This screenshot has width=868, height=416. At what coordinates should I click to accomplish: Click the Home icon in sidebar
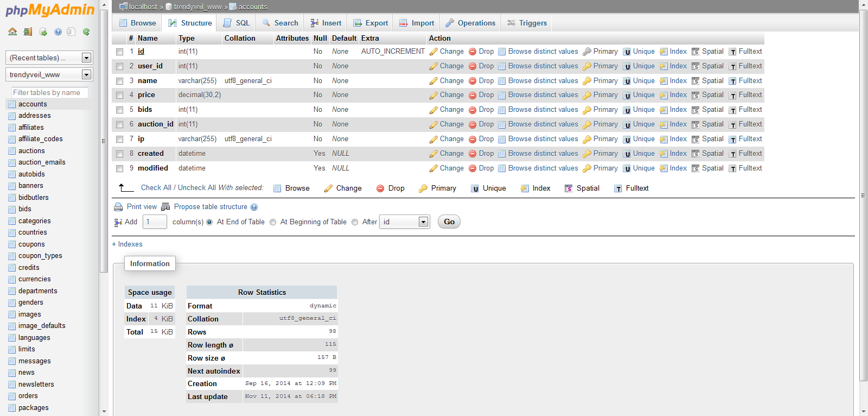[x=12, y=31]
